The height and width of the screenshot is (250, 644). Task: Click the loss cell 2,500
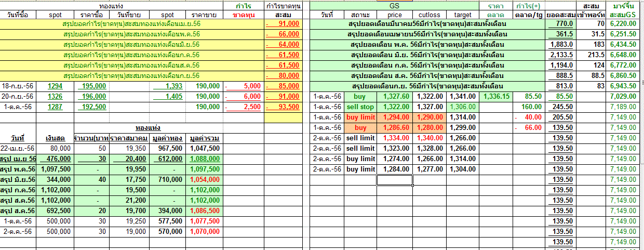click(243, 107)
